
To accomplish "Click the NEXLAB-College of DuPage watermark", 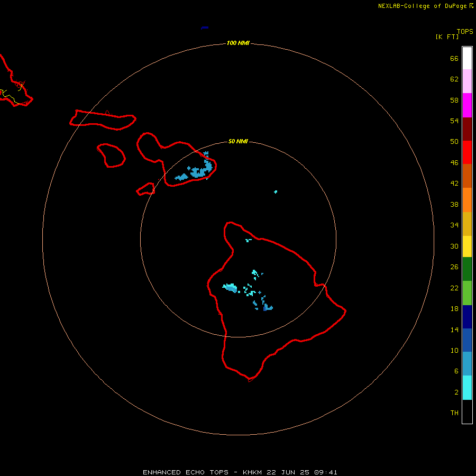I will point(426,6).
